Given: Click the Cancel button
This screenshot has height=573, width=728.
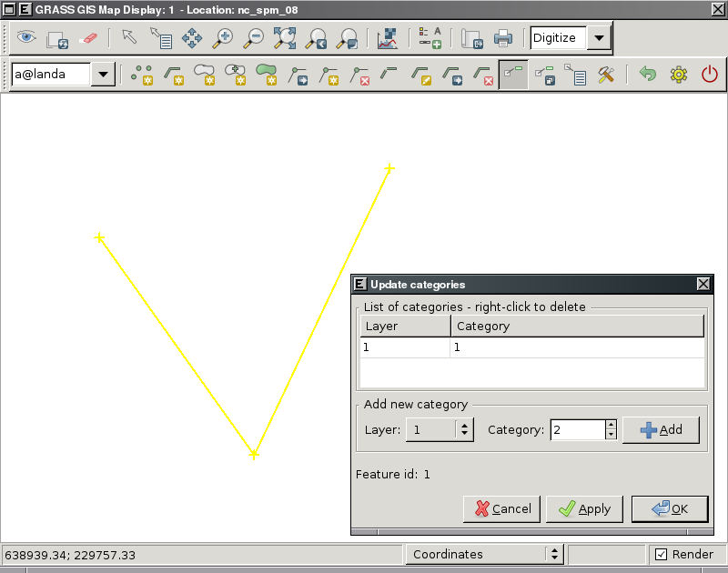Looking at the screenshot, I should click(502, 509).
